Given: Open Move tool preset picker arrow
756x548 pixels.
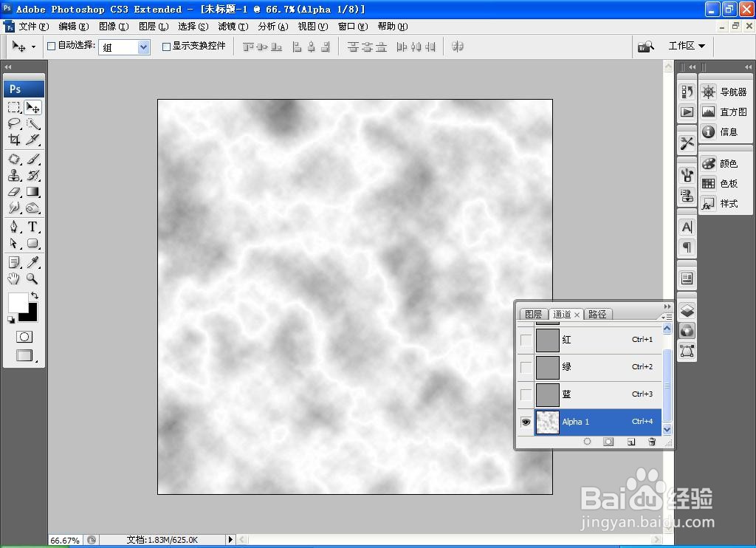Looking at the screenshot, I should (33, 47).
